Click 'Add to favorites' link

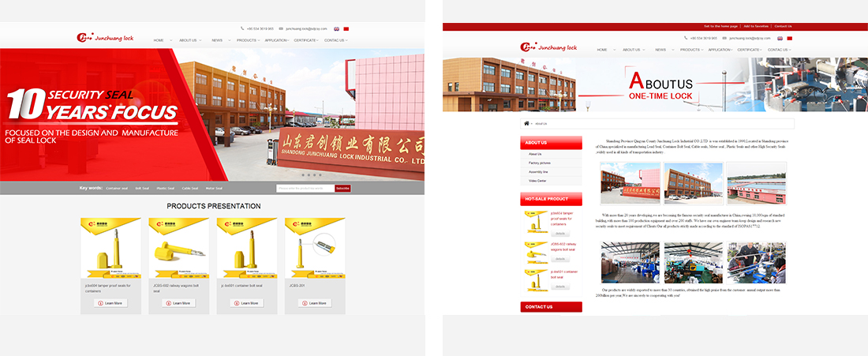756,26
